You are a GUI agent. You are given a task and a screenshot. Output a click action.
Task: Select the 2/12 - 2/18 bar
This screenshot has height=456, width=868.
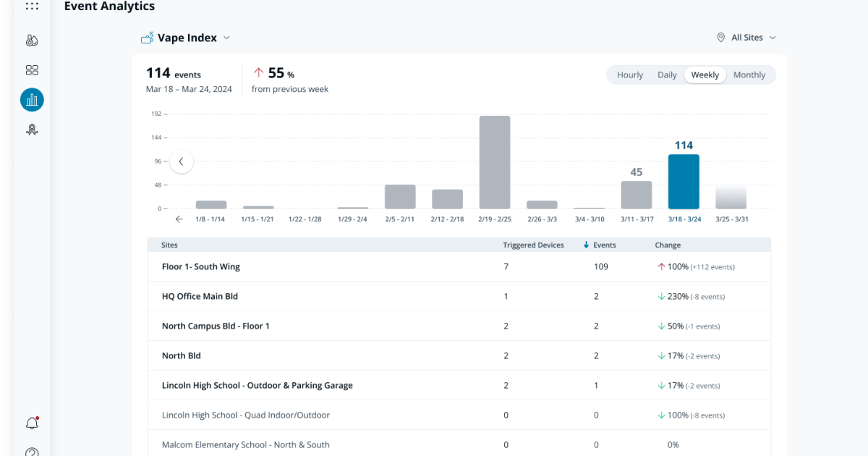coord(447,199)
